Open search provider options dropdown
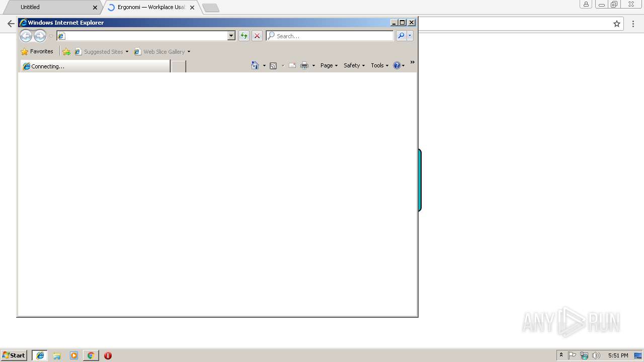The width and height of the screenshot is (644, 362). [410, 36]
